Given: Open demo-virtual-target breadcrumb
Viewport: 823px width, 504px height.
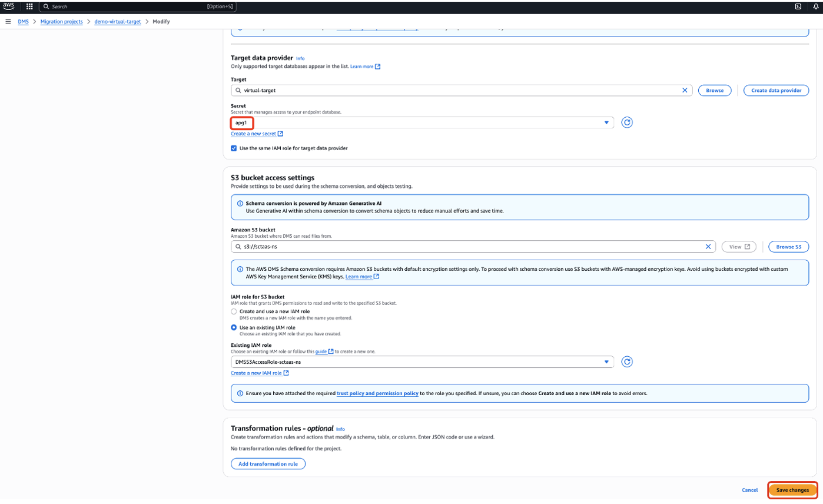Looking at the screenshot, I should coord(118,22).
